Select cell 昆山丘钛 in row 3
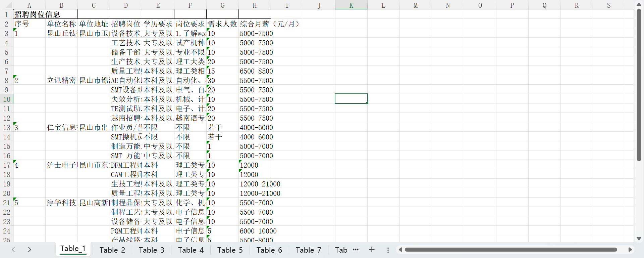This screenshot has height=258, width=644. (x=61, y=33)
